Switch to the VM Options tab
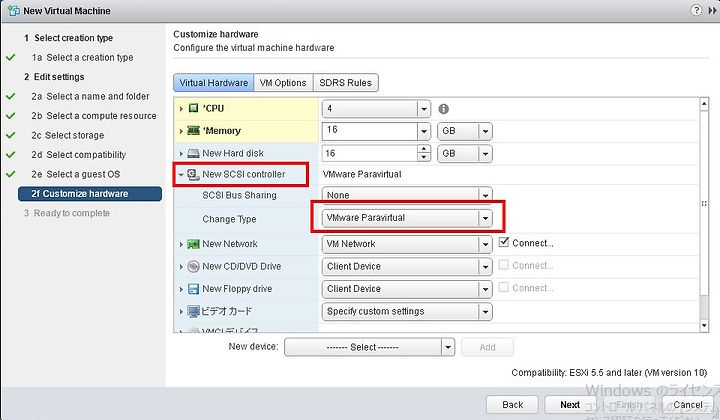720x420 pixels. click(283, 83)
